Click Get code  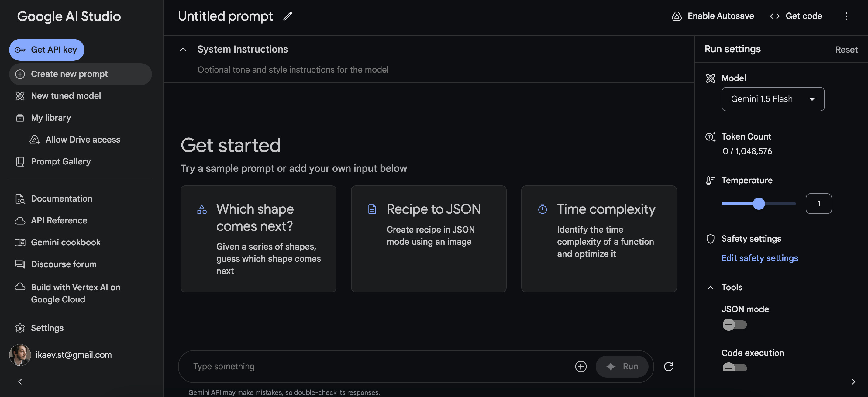coord(796,16)
